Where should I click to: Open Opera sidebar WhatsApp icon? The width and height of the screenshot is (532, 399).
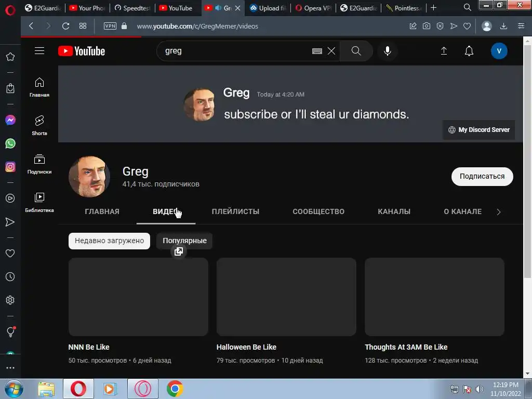10,143
